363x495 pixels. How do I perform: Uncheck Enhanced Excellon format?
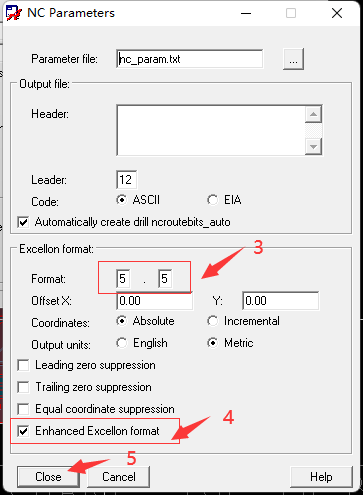tap(23, 431)
